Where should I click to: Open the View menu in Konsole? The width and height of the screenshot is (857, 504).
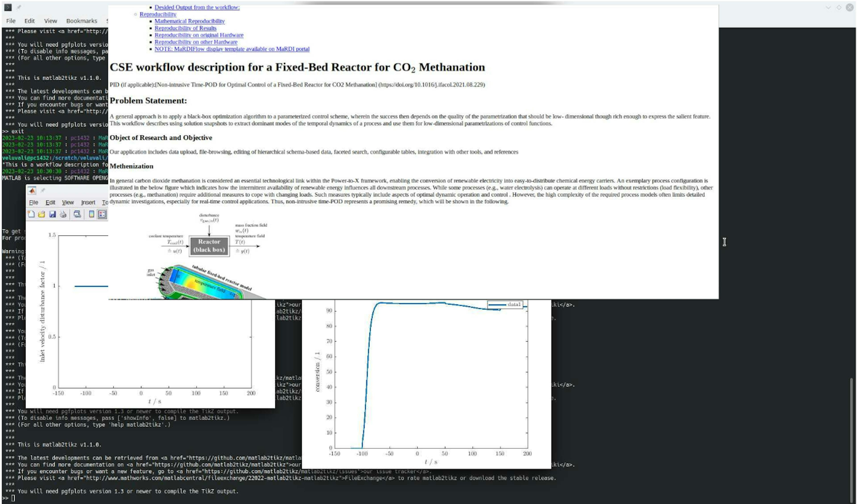[50, 21]
